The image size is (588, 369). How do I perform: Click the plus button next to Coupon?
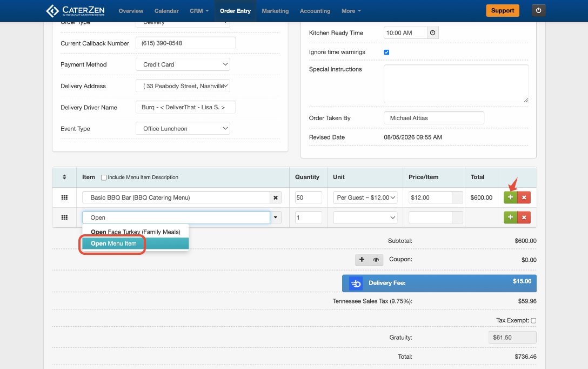(x=362, y=259)
